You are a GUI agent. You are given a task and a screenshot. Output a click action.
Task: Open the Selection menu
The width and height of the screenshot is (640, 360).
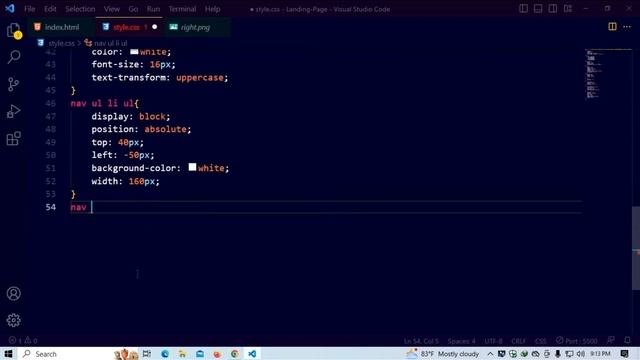coord(80,9)
